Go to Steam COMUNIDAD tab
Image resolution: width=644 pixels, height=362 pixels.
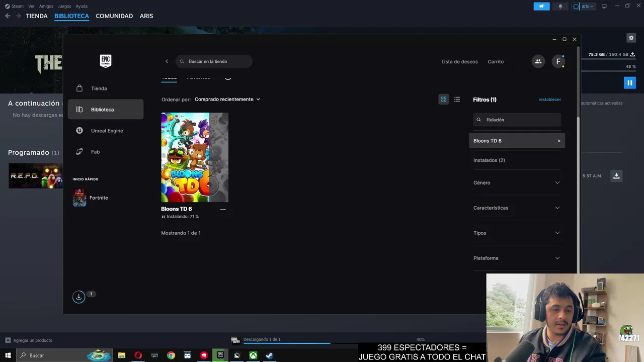click(114, 16)
